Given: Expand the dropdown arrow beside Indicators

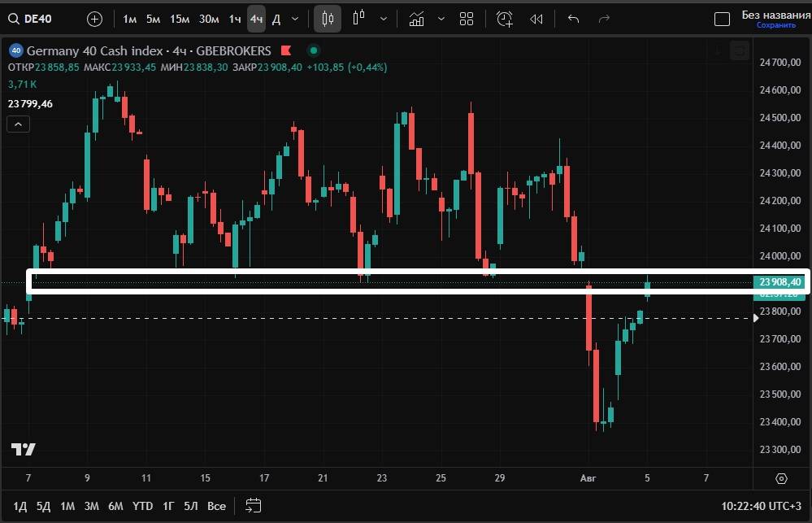Looking at the screenshot, I should click(441, 19).
